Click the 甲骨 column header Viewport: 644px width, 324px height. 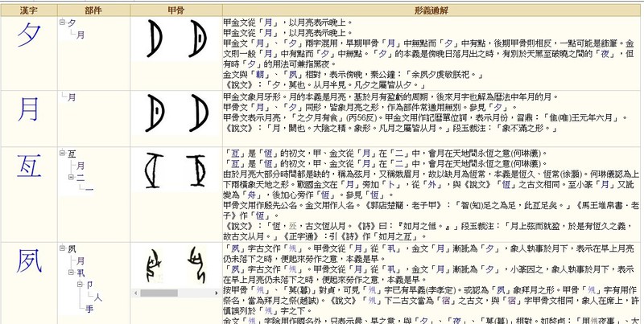click(x=178, y=8)
